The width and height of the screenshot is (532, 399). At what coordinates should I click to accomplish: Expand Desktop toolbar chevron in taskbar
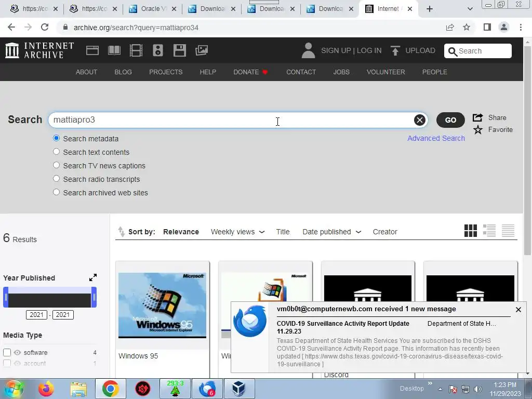click(x=430, y=383)
